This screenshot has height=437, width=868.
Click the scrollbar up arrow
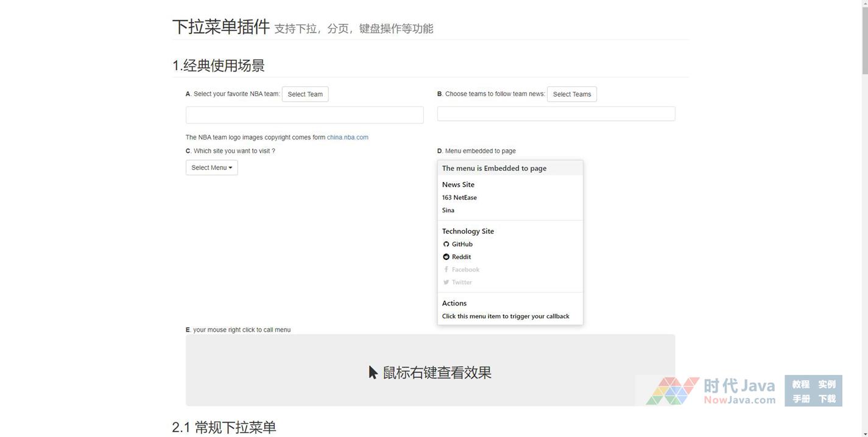(863, 4)
